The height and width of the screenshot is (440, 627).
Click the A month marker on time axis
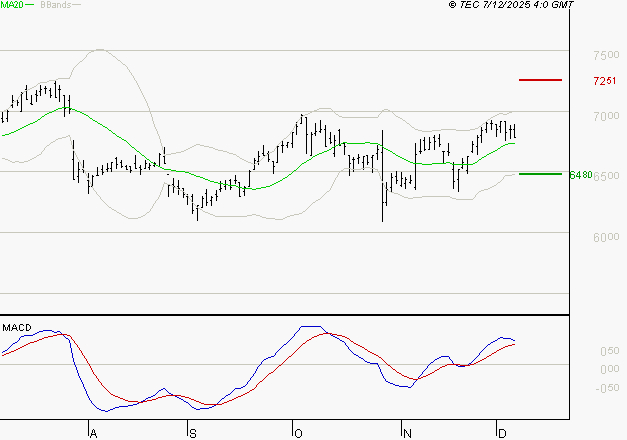[x=93, y=434]
